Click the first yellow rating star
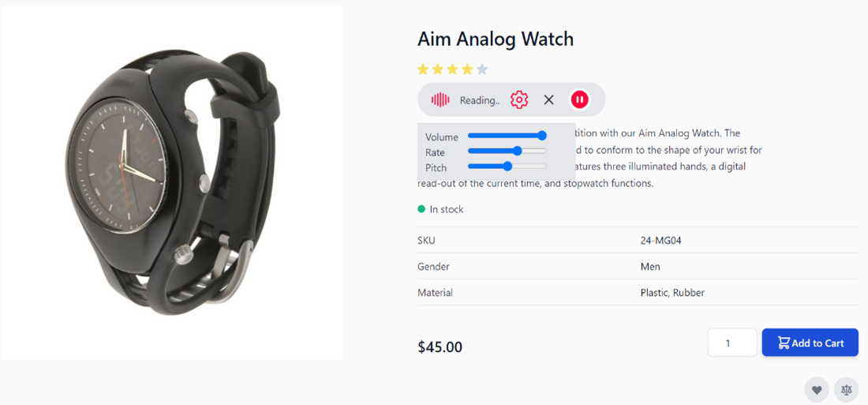 (x=423, y=69)
